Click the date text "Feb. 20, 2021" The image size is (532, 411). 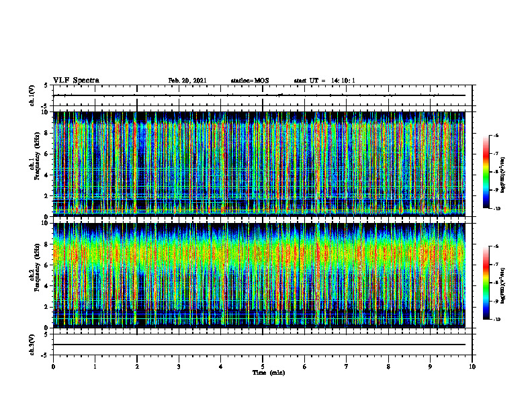(187, 81)
